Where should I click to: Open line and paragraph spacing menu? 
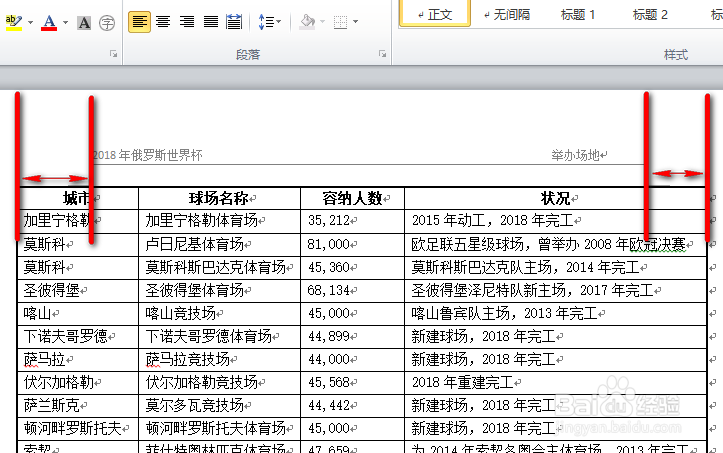(269, 22)
